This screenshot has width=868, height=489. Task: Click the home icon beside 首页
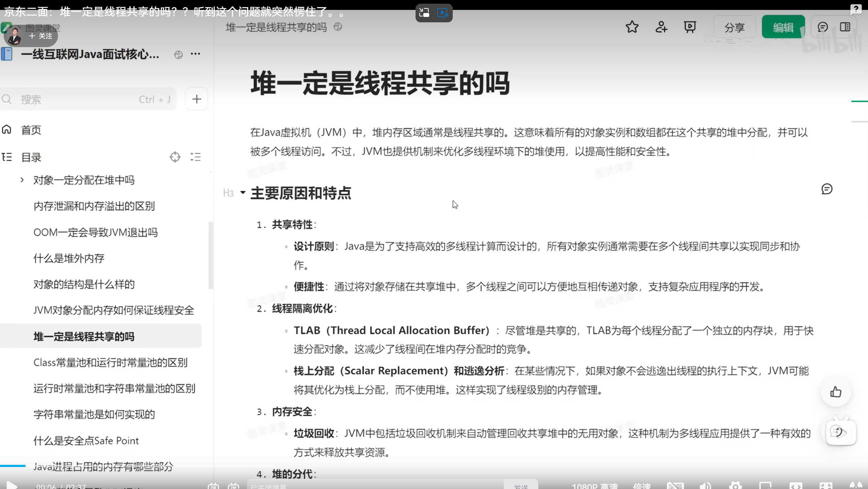point(7,130)
